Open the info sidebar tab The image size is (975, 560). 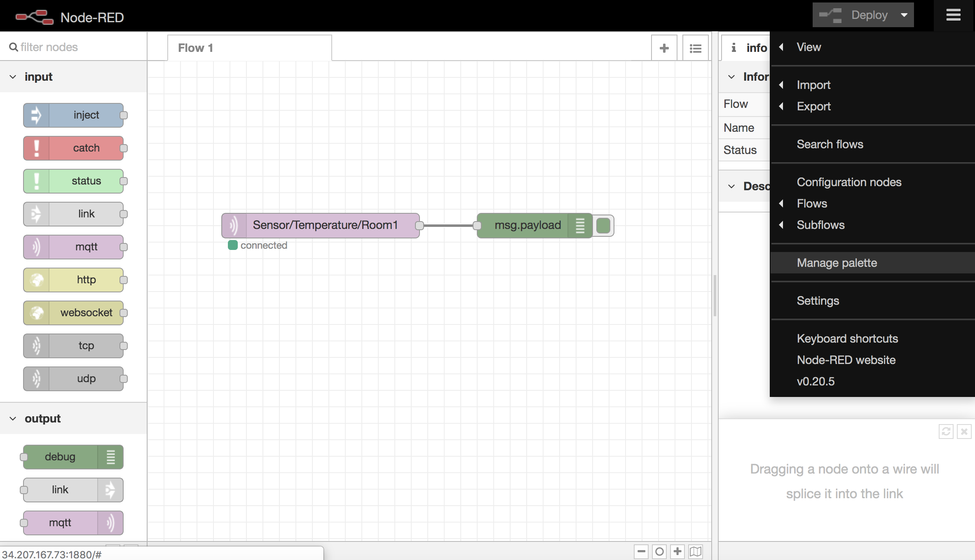[x=746, y=48]
